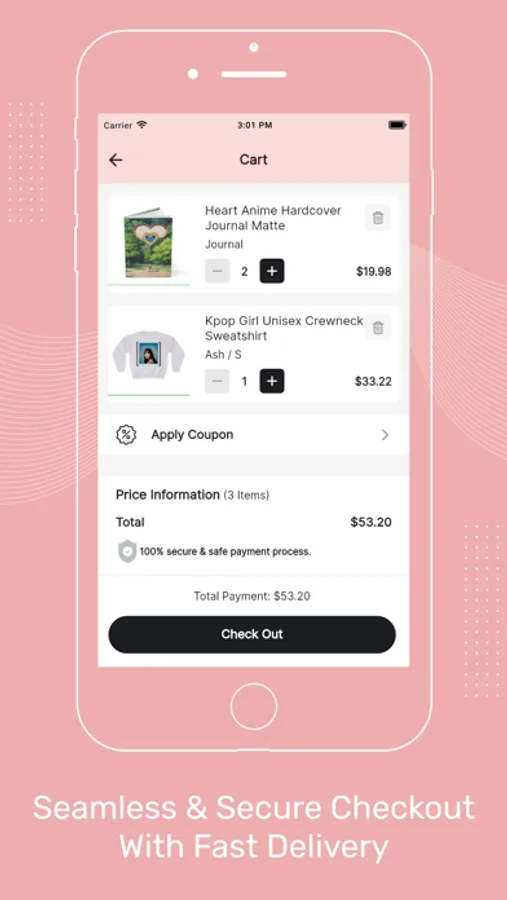The width and height of the screenshot is (507, 900).
Task: Increase Journal quantity with plus button
Action: pos(272,271)
